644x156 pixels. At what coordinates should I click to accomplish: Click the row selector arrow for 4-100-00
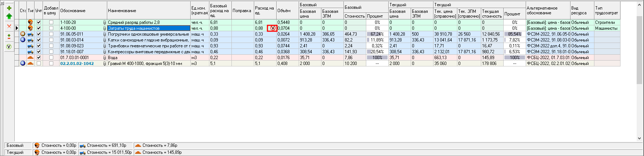[x=17, y=28]
